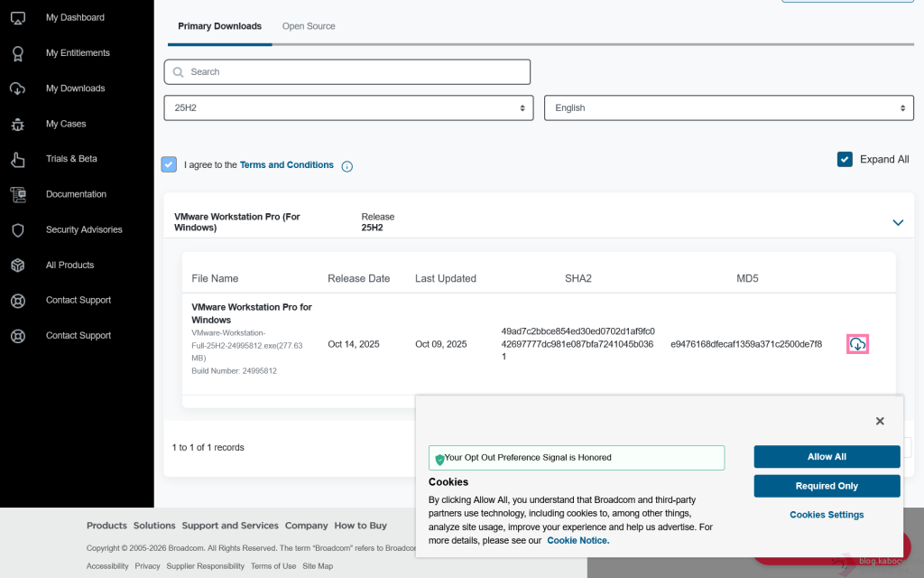924x578 pixels.
Task: Open the 25H2 version dropdown
Action: [x=348, y=107]
